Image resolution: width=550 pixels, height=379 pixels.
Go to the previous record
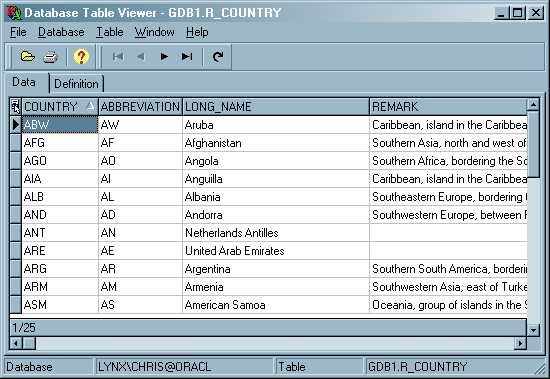click(x=141, y=56)
